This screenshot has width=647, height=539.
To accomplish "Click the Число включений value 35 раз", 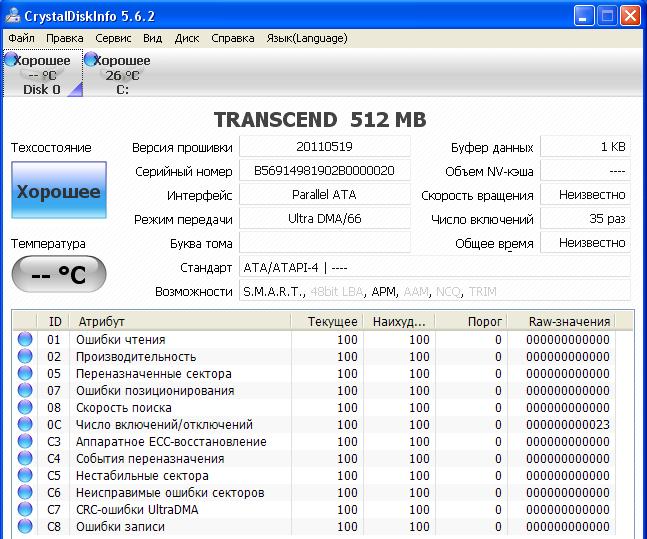I will tap(586, 218).
